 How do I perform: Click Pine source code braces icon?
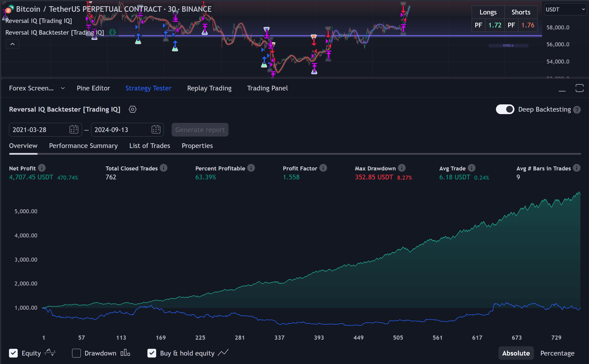pyautogui.click(x=113, y=32)
